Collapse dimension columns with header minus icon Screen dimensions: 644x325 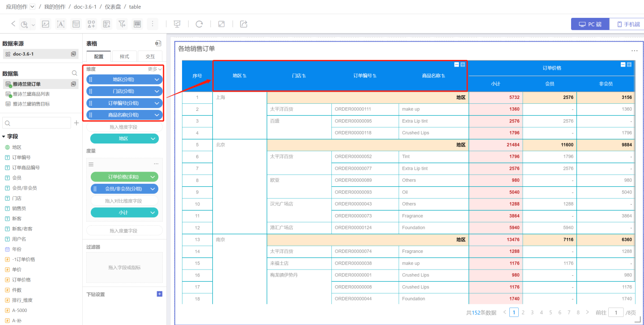[x=457, y=64]
